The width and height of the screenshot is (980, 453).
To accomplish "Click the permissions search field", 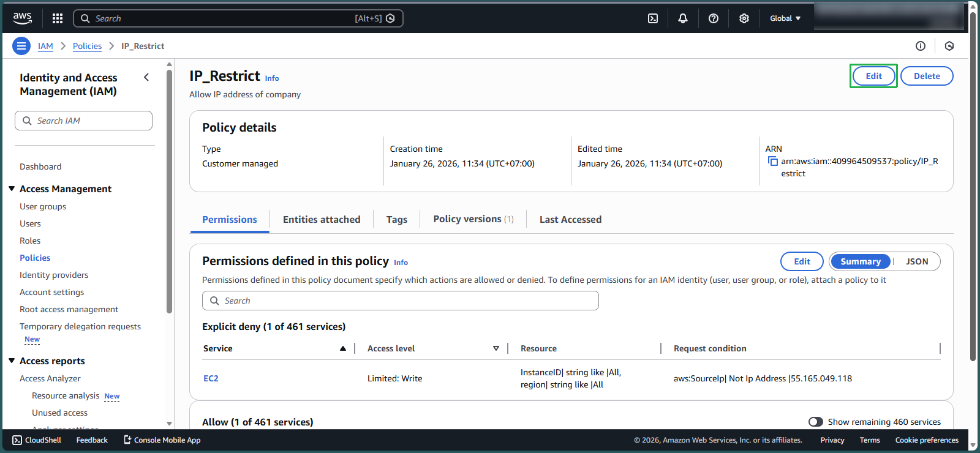I will pos(401,301).
